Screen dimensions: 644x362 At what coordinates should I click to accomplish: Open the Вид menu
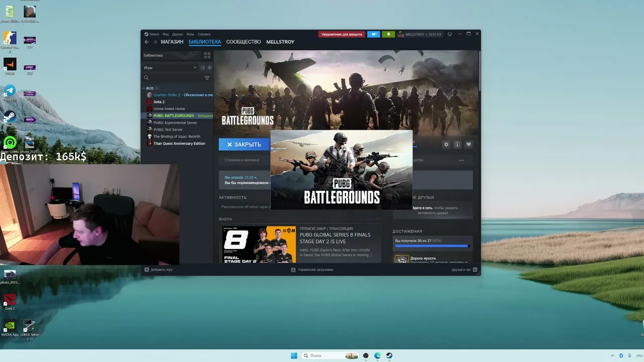pos(166,34)
